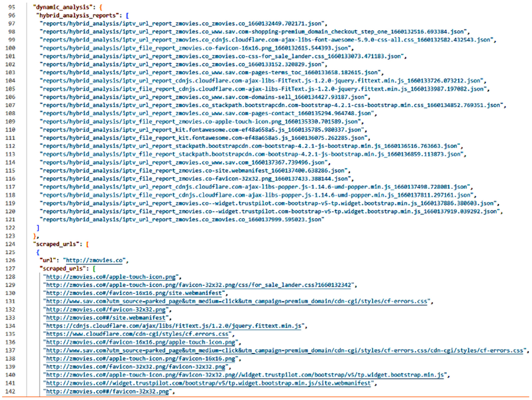Open the http://zmovies.co url link
The height and width of the screenshot is (400, 532).
[x=94, y=260]
